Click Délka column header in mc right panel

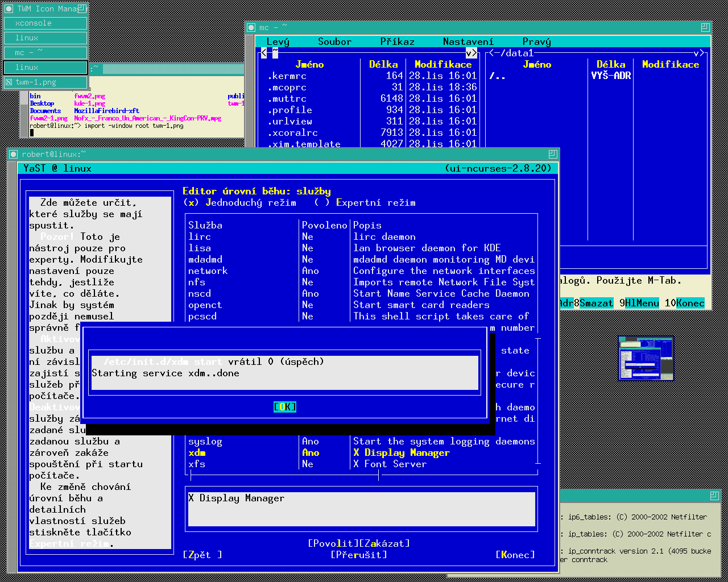point(611,64)
